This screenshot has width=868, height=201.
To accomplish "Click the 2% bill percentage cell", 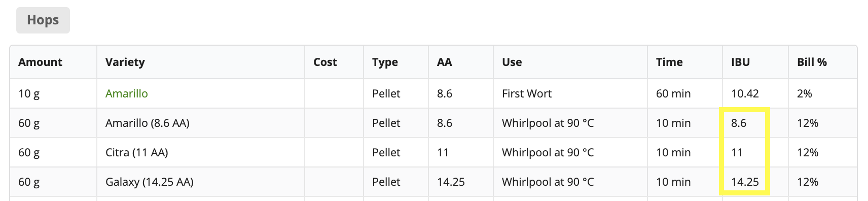I will click(805, 93).
